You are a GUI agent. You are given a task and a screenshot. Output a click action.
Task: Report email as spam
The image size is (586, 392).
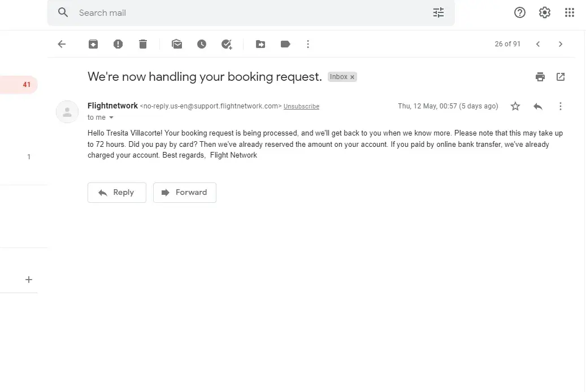click(118, 44)
